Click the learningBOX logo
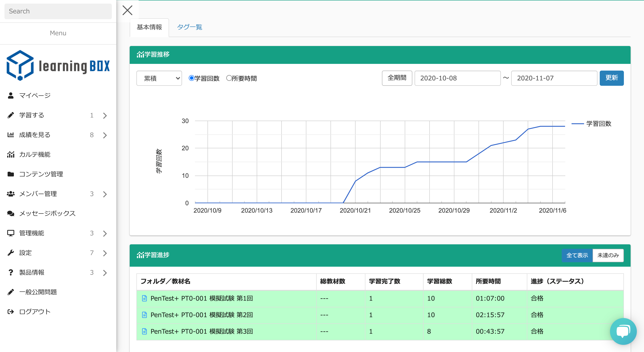 pyautogui.click(x=58, y=65)
